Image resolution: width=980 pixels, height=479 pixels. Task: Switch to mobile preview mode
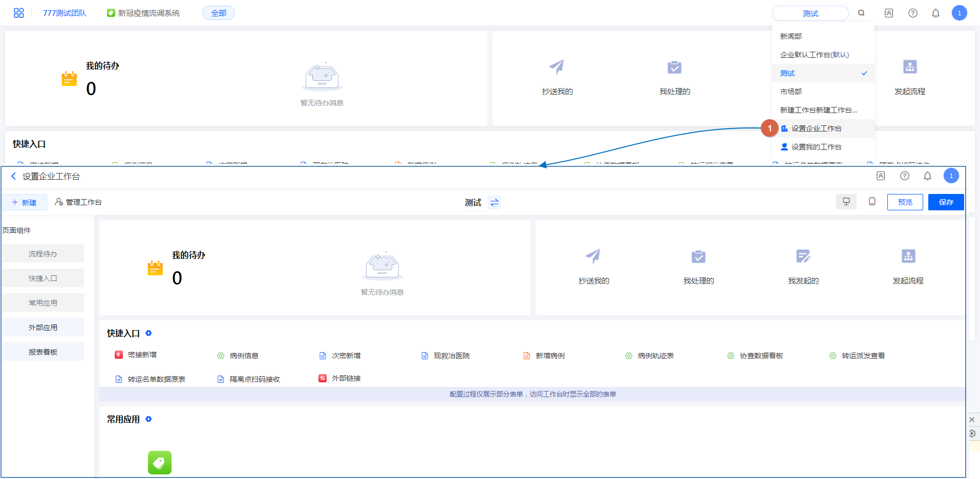pyautogui.click(x=872, y=202)
